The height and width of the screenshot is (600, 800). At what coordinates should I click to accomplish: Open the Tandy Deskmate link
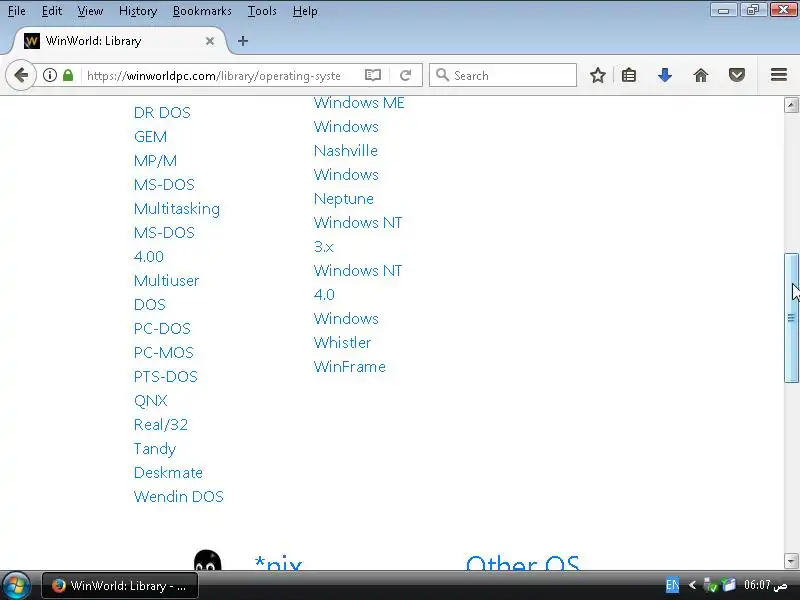(168, 460)
